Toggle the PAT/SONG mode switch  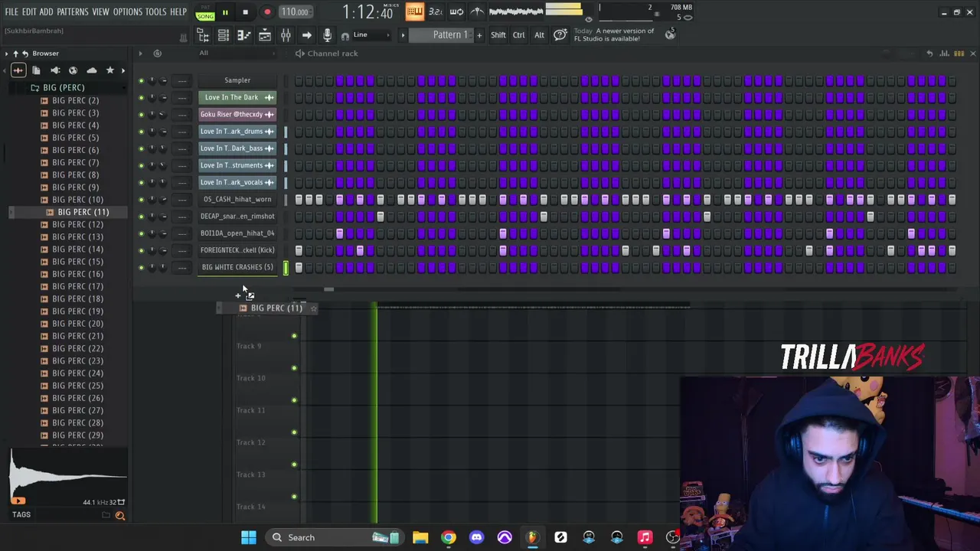coord(205,12)
